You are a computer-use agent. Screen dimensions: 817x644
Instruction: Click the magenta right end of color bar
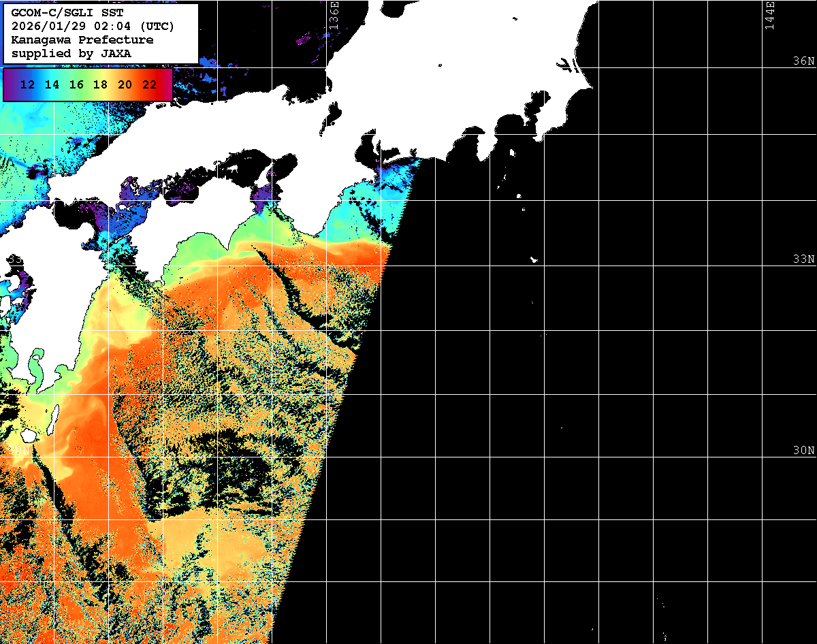[166, 85]
